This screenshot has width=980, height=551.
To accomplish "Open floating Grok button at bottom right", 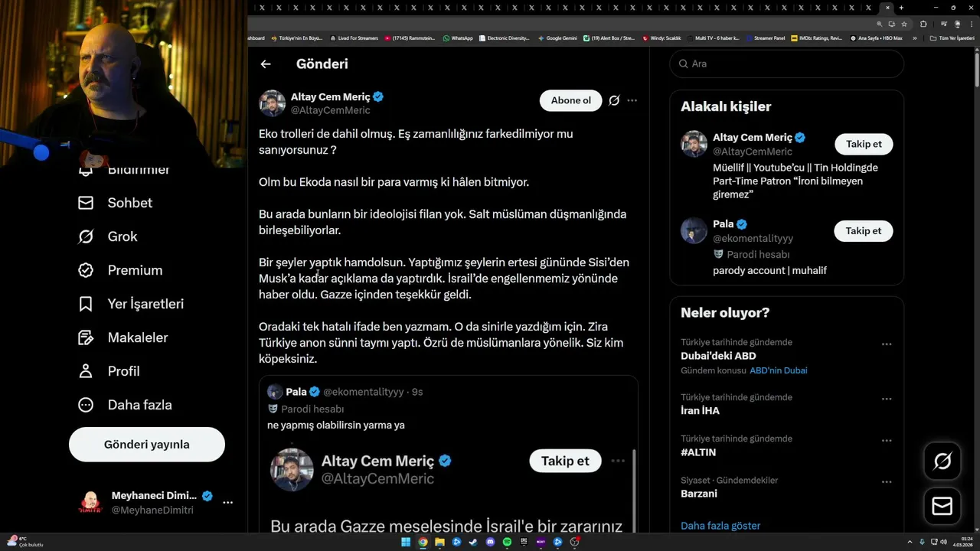I will point(942,461).
